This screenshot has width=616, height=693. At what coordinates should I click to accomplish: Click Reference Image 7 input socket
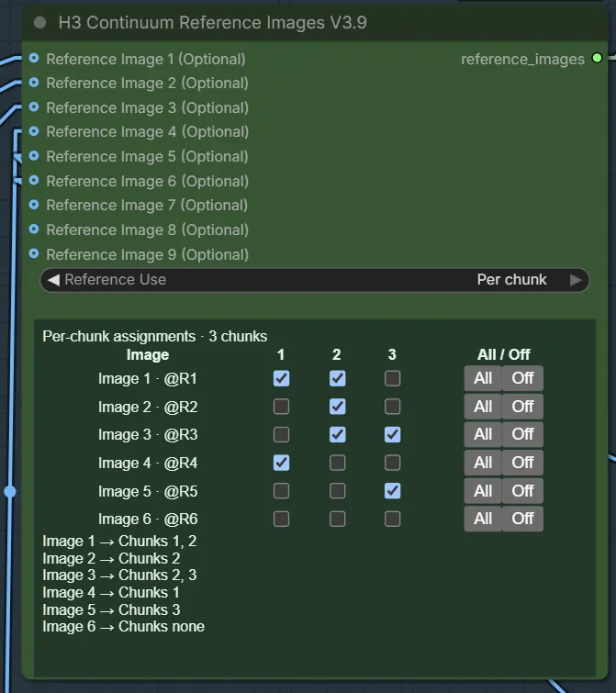tap(34, 205)
